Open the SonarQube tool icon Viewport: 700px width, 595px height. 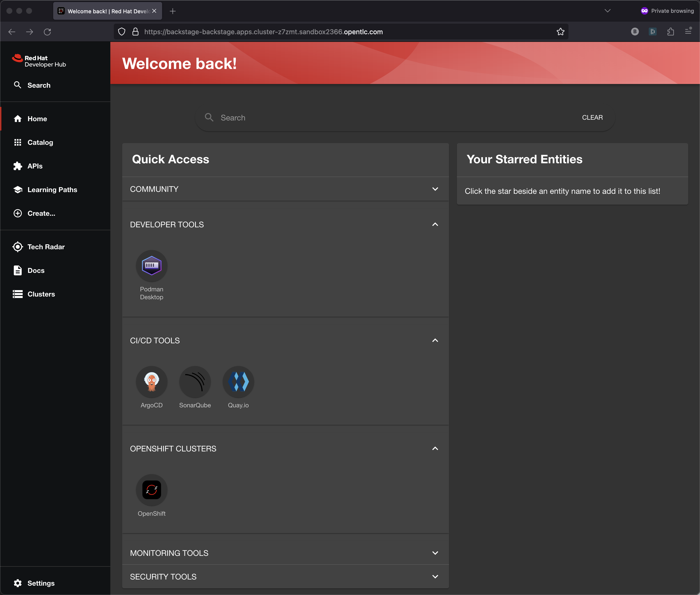tap(195, 382)
